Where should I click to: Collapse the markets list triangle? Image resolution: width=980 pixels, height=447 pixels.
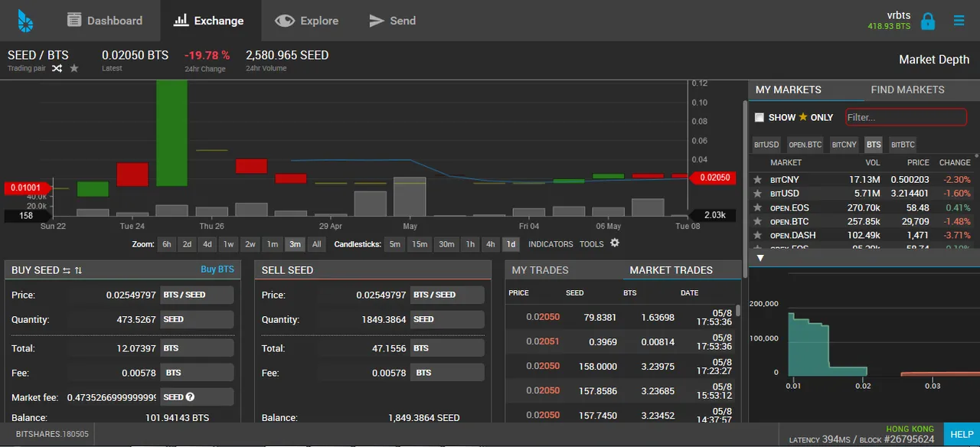click(x=760, y=258)
